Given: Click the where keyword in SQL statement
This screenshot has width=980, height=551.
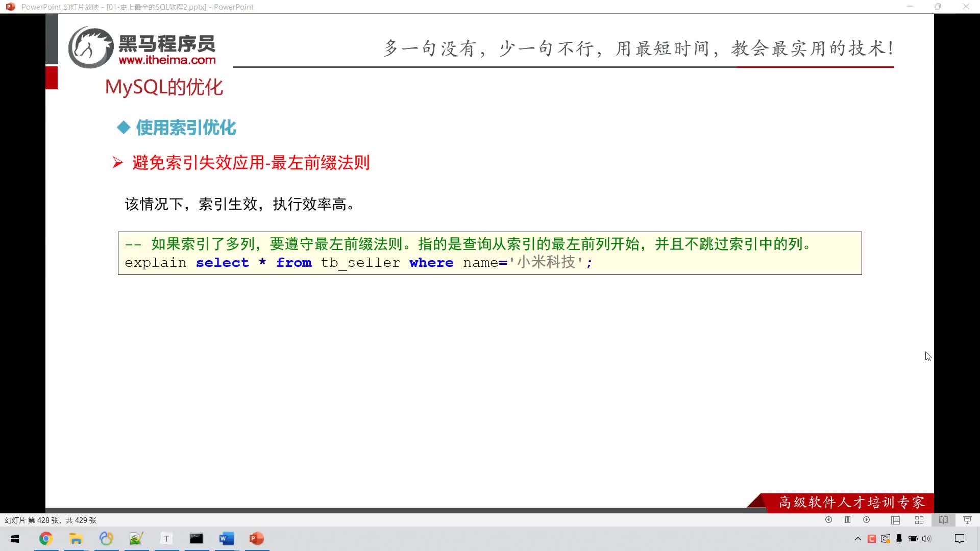Looking at the screenshot, I should click(431, 263).
